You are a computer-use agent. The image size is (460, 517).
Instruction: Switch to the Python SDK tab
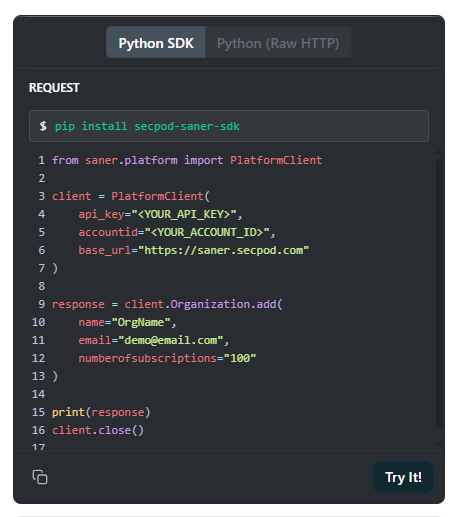156,43
